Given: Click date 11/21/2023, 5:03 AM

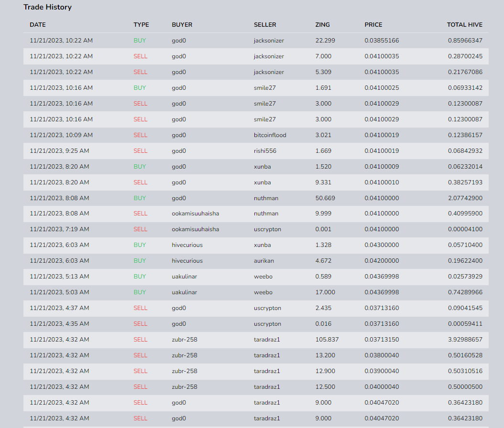Looking at the screenshot, I should click(x=59, y=292).
